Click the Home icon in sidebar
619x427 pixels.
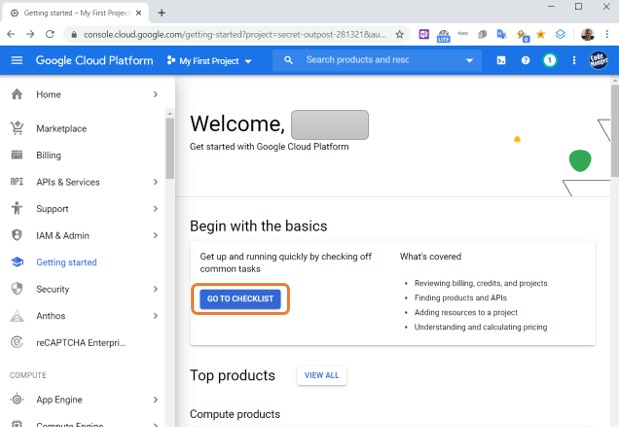(17, 94)
